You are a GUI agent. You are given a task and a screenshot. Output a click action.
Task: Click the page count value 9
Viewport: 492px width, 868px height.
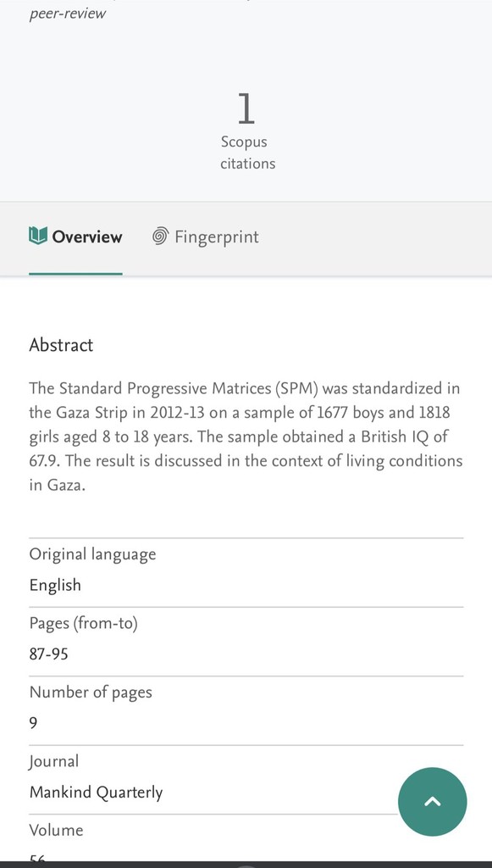tap(34, 724)
